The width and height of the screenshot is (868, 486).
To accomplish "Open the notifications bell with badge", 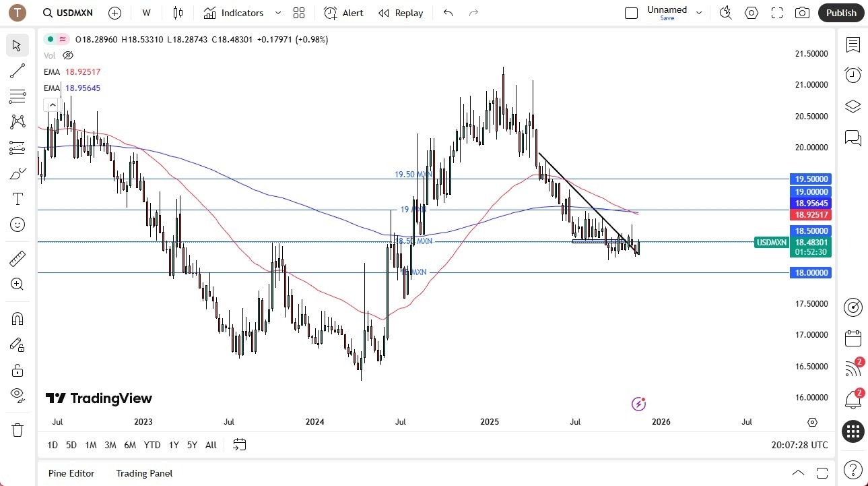I will tap(853, 399).
